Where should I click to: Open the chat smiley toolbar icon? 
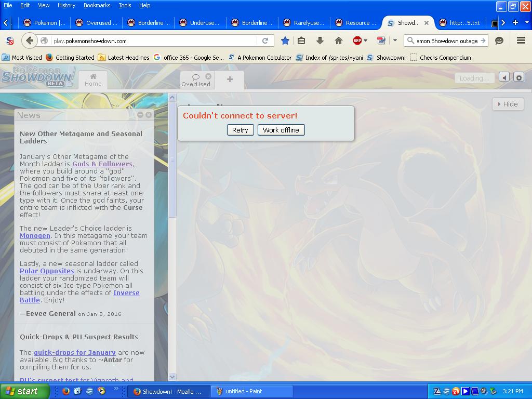(499, 41)
